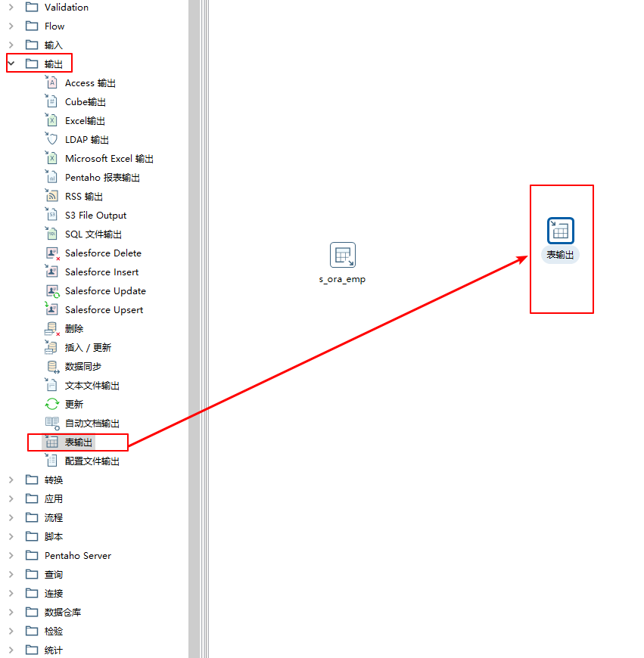The height and width of the screenshot is (658, 644).
Task: Click the Access 输出 step icon
Action: click(x=51, y=82)
